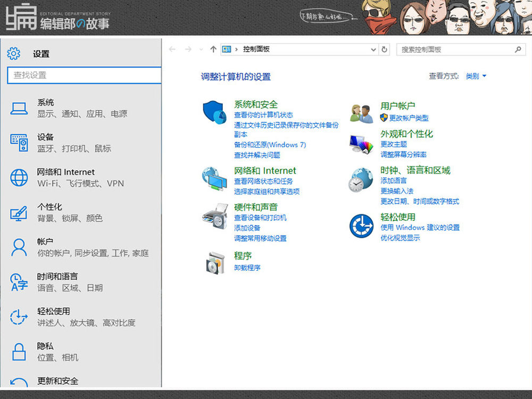Open the 帐户 person icon in Settings

(19, 247)
